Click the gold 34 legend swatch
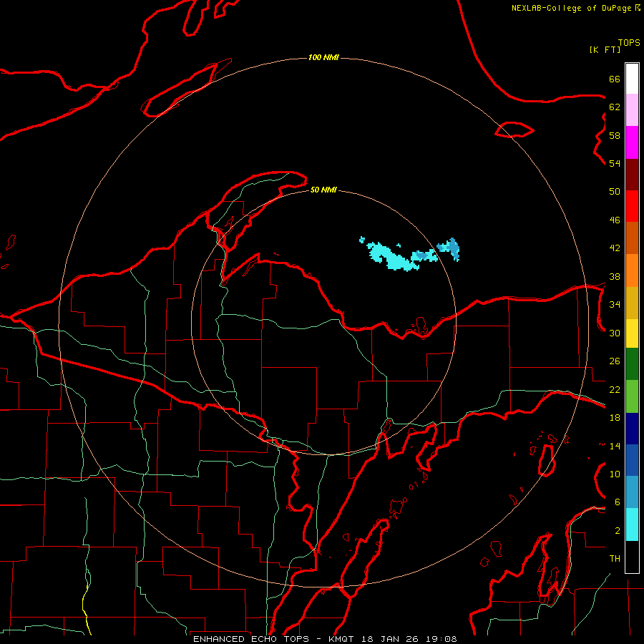The height and width of the screenshot is (644, 644). (x=632, y=303)
